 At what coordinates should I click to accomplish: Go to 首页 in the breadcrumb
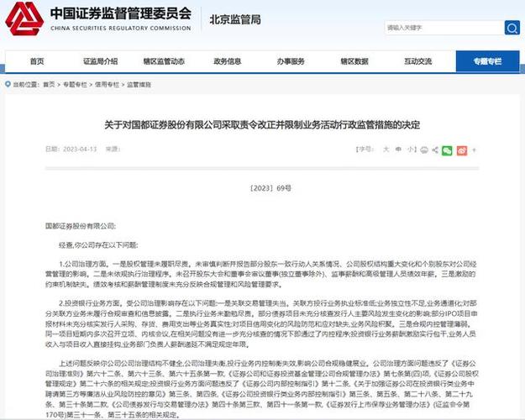point(49,84)
